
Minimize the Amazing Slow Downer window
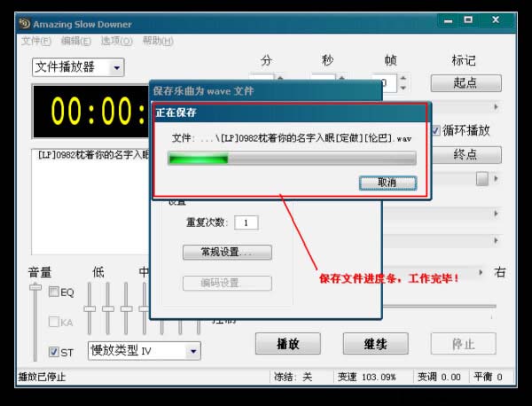pyautogui.click(x=449, y=20)
